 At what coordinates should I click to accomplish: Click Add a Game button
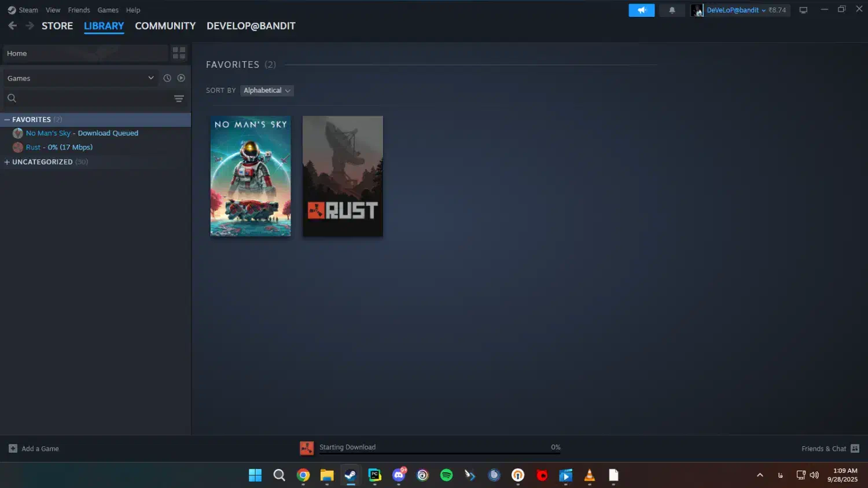(x=34, y=449)
